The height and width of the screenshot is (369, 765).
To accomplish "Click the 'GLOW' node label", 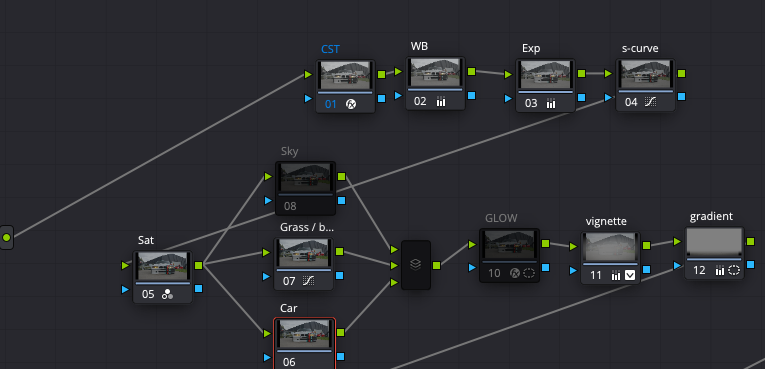I will (501, 218).
